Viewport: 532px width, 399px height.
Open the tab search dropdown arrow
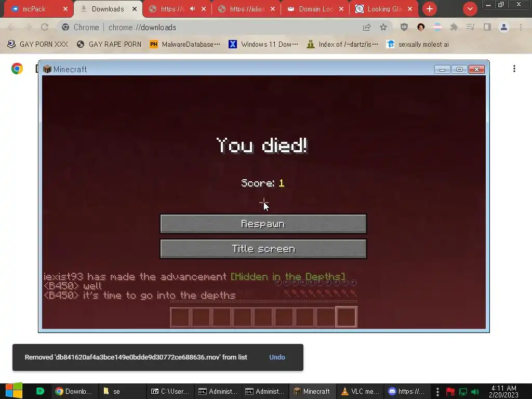(x=470, y=9)
